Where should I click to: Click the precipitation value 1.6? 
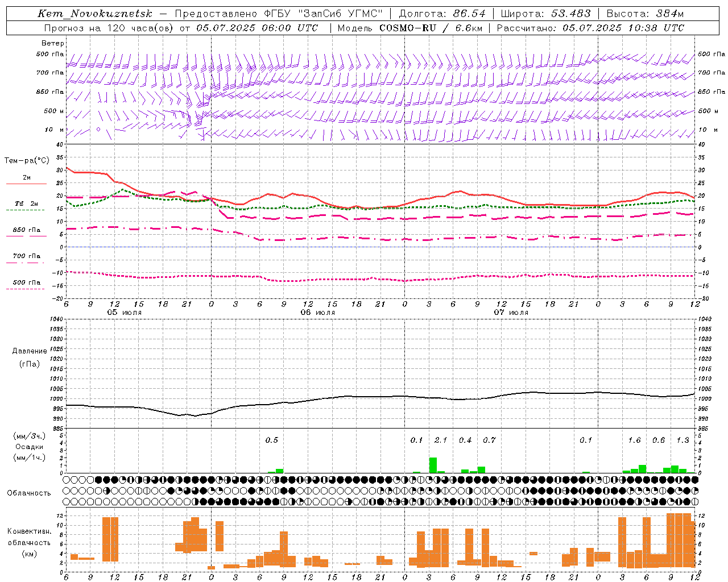point(634,440)
